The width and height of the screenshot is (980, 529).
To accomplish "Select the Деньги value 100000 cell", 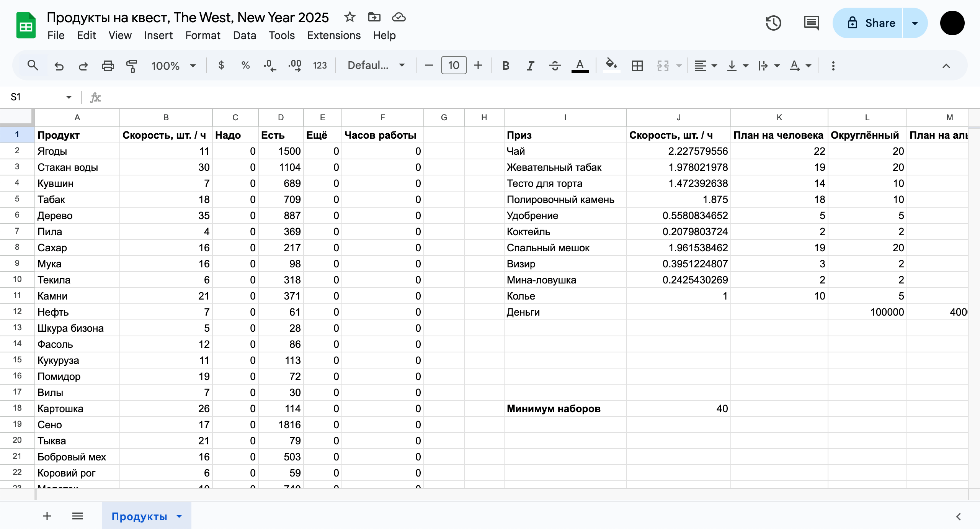I will pos(867,312).
